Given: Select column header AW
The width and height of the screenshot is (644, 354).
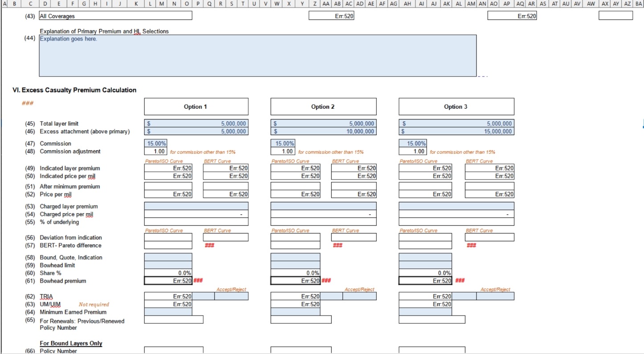Looking at the screenshot, I should [x=591, y=4].
